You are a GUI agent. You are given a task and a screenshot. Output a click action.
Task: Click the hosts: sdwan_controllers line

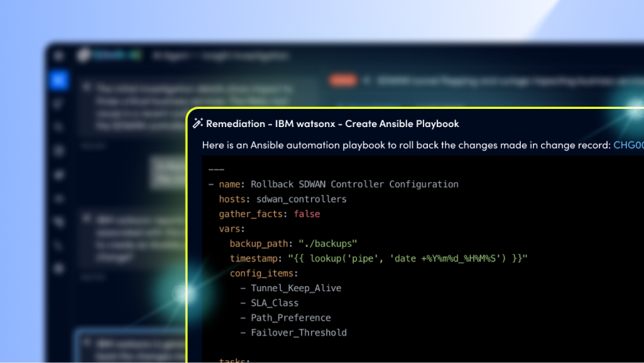point(283,199)
